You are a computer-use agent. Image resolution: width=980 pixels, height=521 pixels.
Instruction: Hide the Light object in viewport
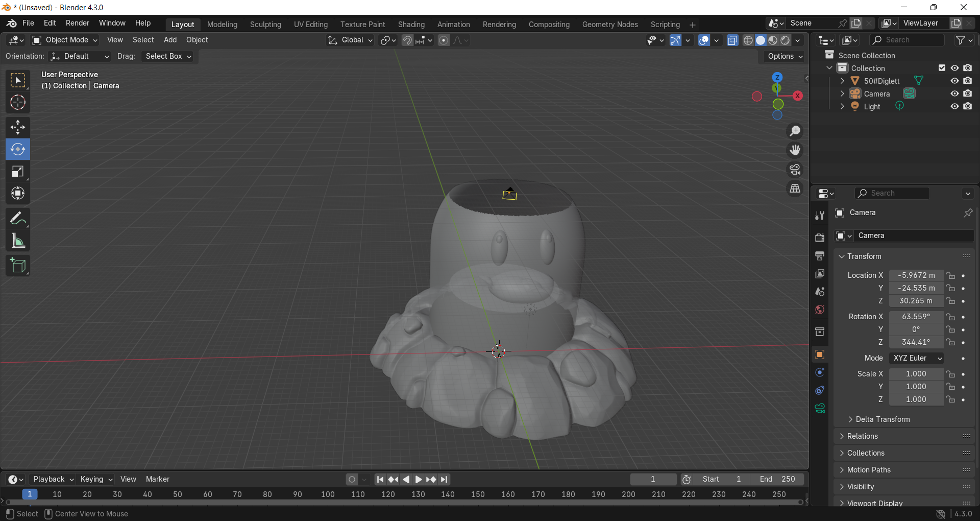[x=954, y=106]
